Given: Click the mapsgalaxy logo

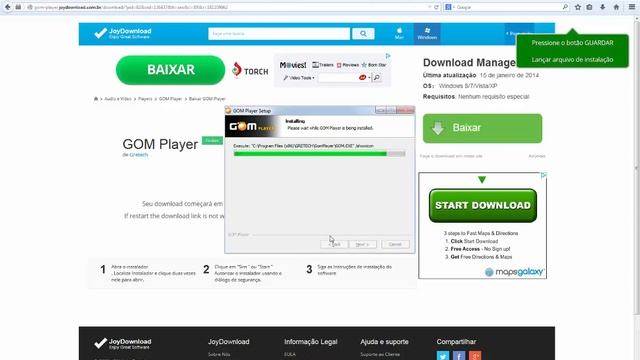Looking at the screenshot, I should coord(514,272).
